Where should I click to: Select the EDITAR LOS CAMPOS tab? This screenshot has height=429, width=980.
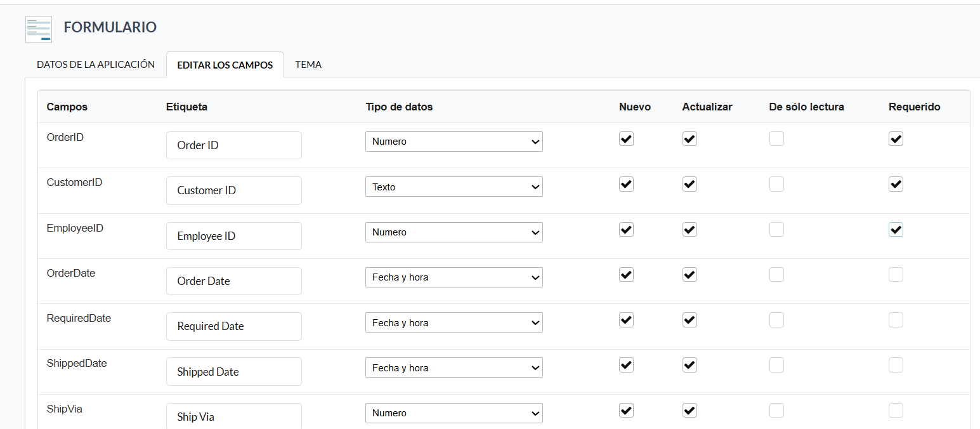[225, 64]
